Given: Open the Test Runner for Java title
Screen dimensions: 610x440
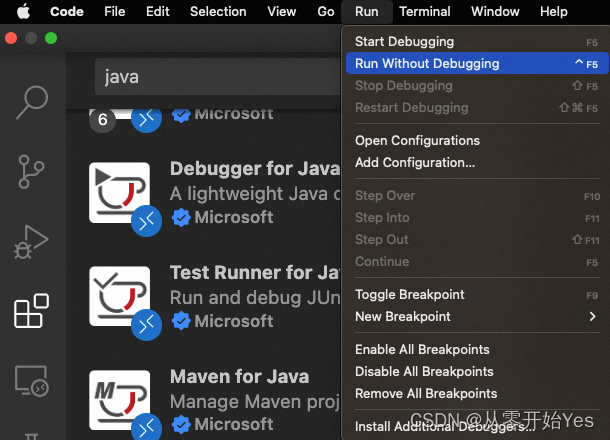Looking at the screenshot, I should [x=255, y=272].
